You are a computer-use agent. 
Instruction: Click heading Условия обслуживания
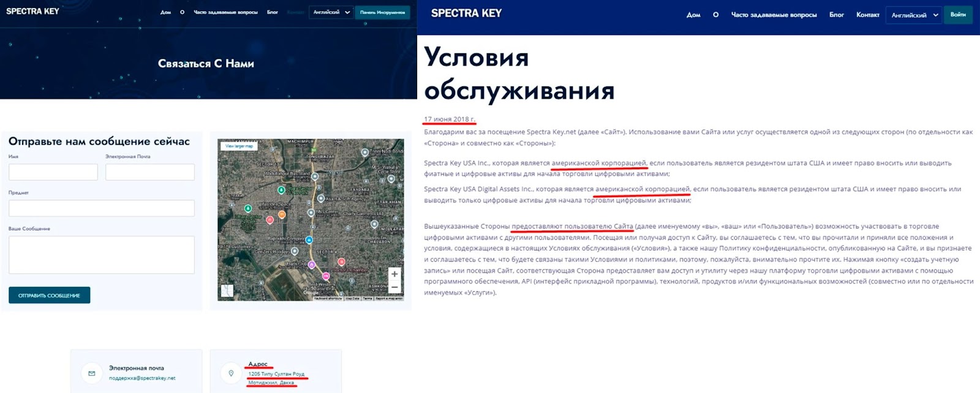pos(519,74)
